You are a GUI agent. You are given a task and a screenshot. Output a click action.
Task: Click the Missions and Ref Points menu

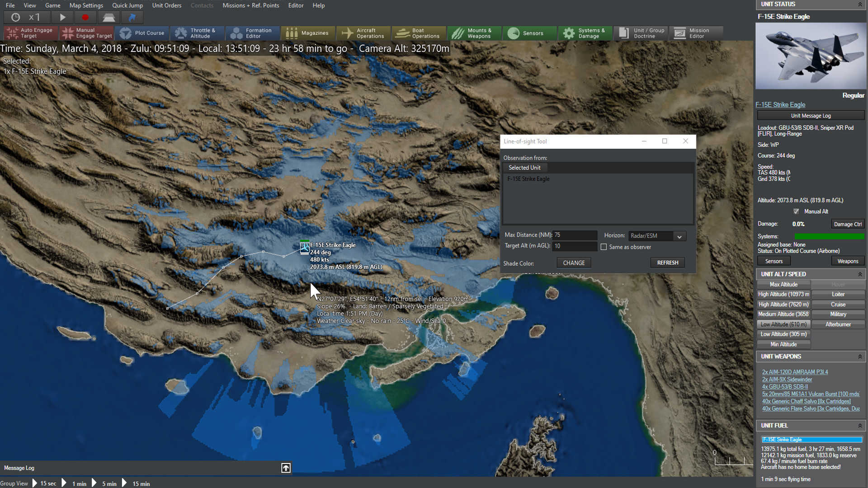pyautogui.click(x=250, y=5)
